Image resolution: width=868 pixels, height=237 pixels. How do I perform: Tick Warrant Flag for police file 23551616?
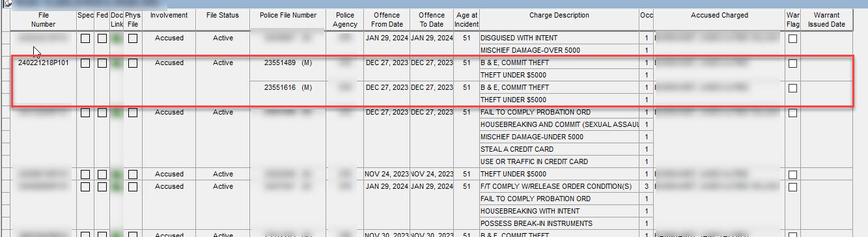click(x=792, y=89)
